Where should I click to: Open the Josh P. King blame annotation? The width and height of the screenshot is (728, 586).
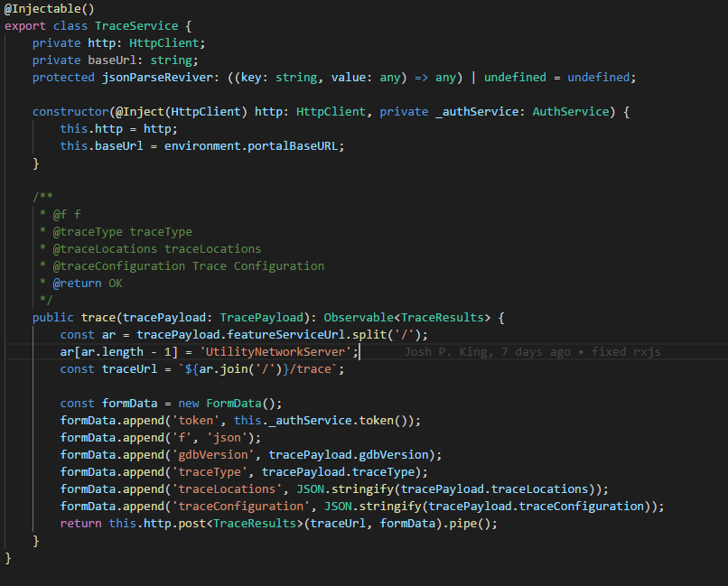pyautogui.click(x=532, y=352)
